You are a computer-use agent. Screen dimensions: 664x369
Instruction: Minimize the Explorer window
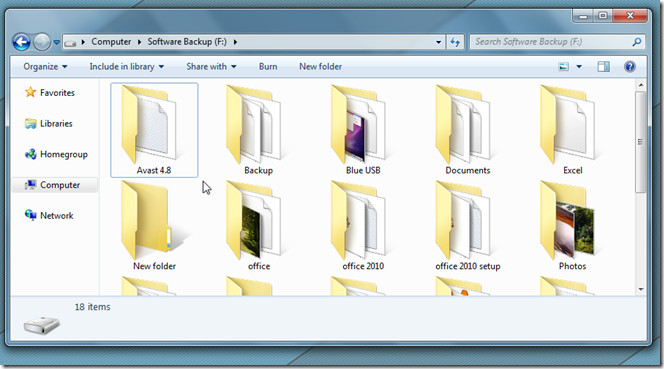pyautogui.click(x=583, y=16)
